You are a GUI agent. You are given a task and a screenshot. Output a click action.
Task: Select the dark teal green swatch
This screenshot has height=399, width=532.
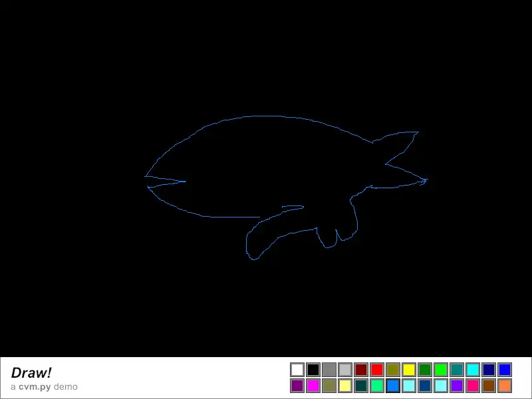[361, 386]
